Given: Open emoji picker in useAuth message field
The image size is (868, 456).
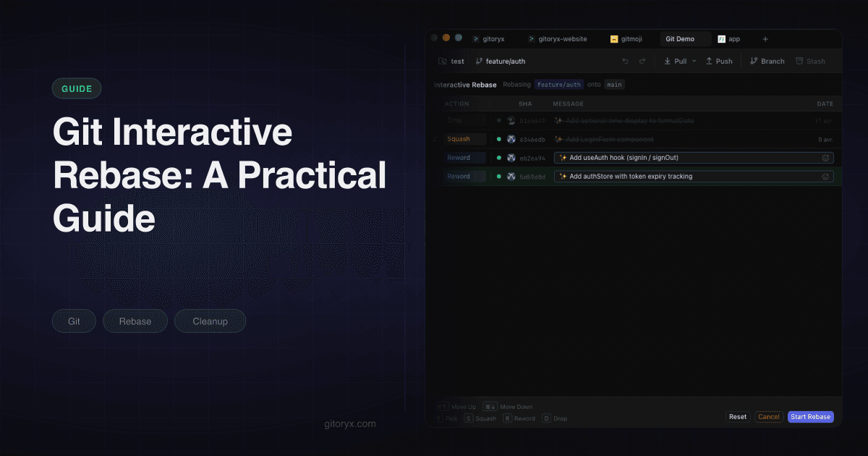Looking at the screenshot, I should pyautogui.click(x=825, y=158).
